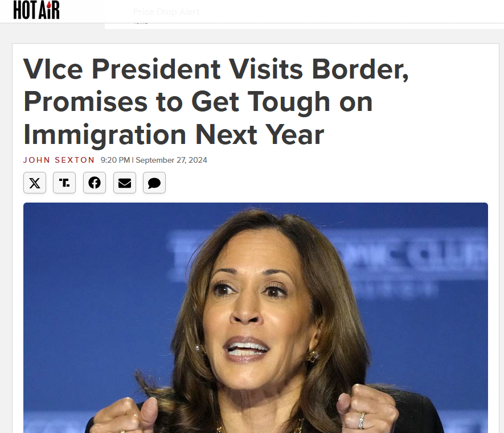This screenshot has height=433, width=504.
Task: Click the word "Promises" in the headline
Action: coord(85,102)
